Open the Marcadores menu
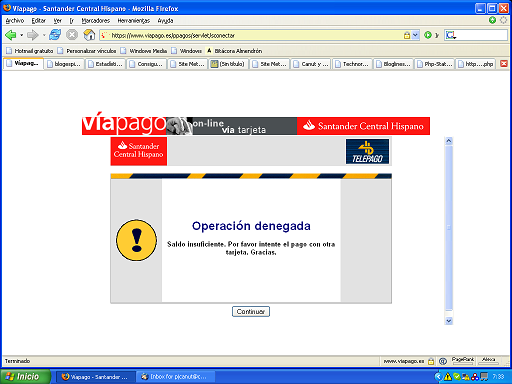Screen dimensions: 512x384 click(x=96, y=21)
